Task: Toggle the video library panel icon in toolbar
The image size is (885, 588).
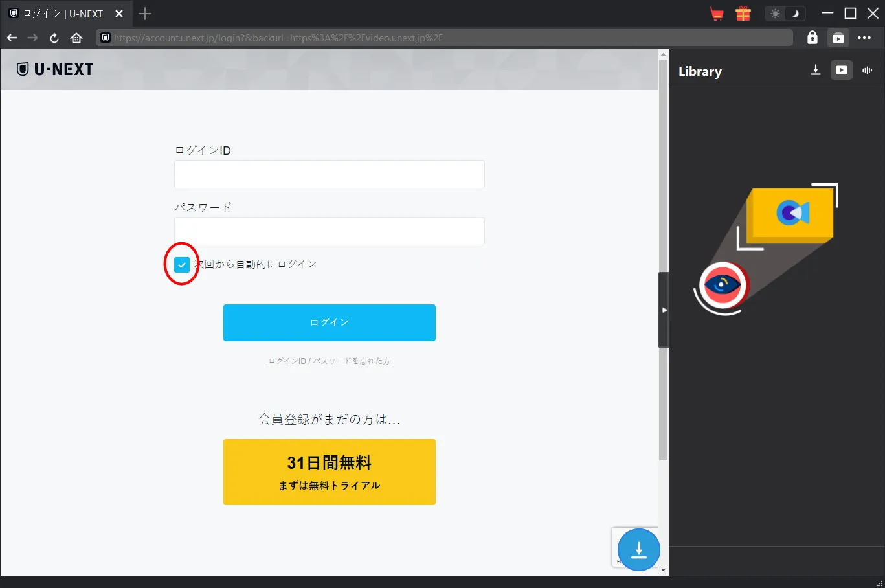Action: click(838, 38)
